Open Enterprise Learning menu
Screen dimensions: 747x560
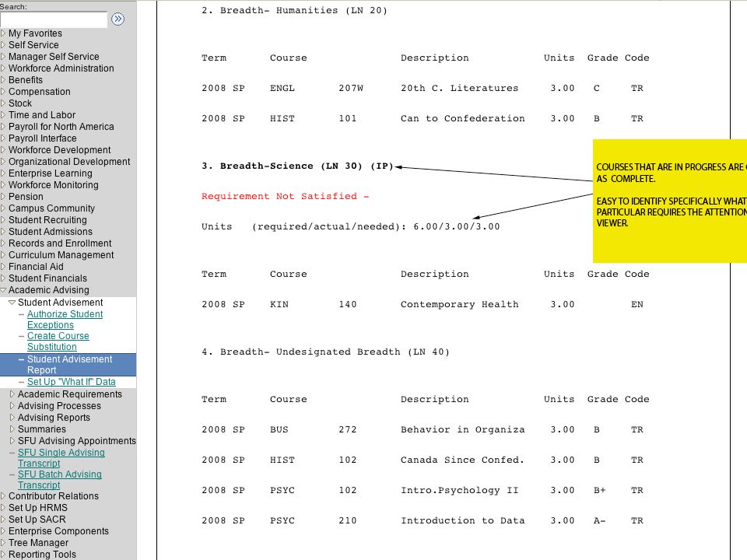(50, 173)
